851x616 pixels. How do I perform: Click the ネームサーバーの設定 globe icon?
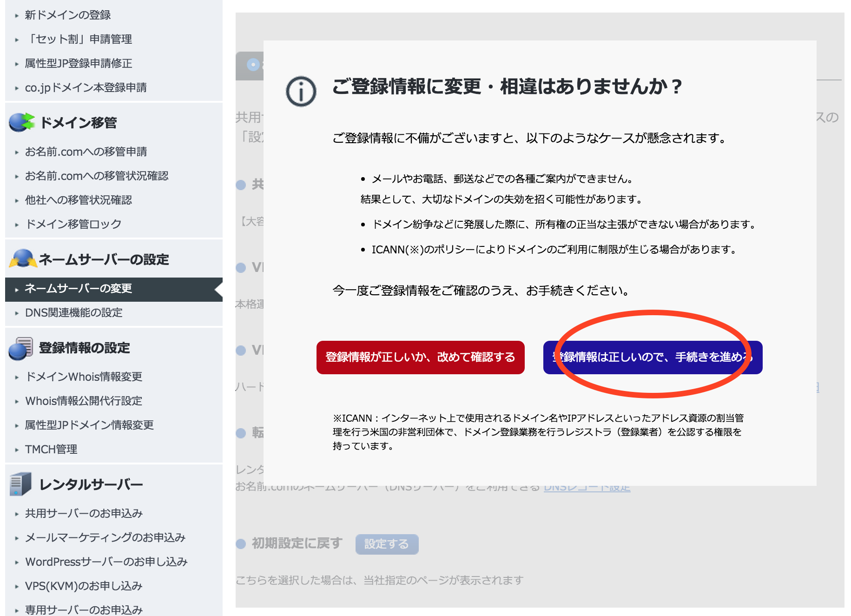click(22, 259)
